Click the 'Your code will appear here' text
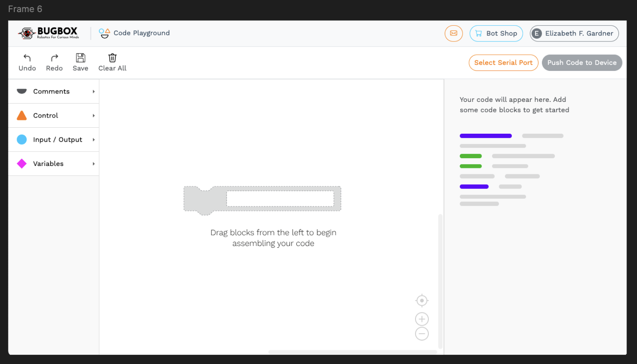The height and width of the screenshot is (364, 637). 514,105
